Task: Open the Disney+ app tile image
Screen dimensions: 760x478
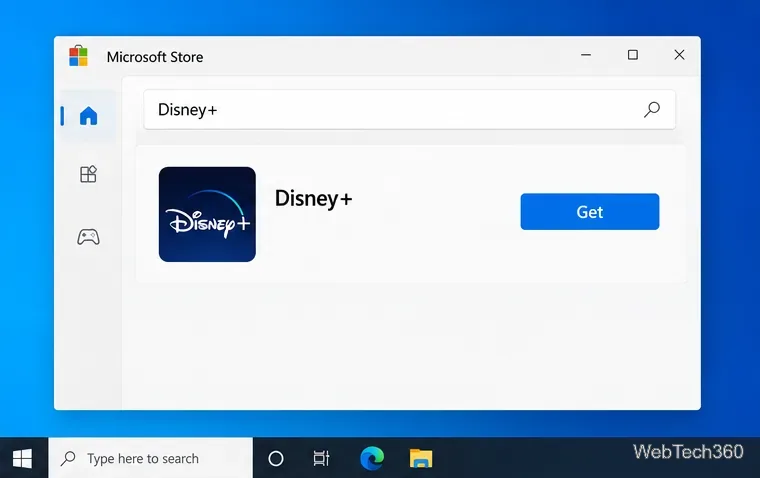Action: point(207,214)
